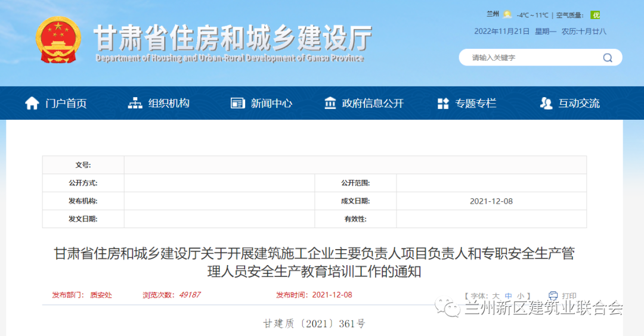Click the view count 49187
This screenshot has height=336, width=644.
point(190,295)
